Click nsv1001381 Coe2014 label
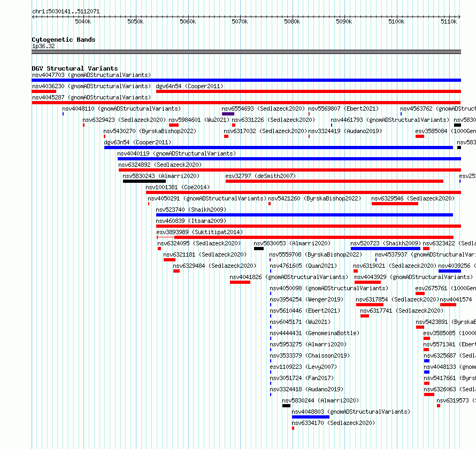The height and width of the screenshot is (449, 476). (x=178, y=187)
